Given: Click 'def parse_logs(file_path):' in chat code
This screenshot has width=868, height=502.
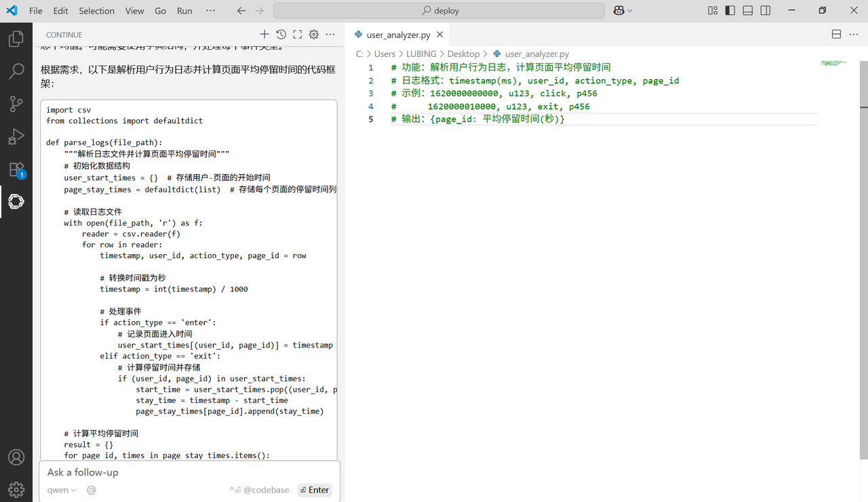Looking at the screenshot, I should 104,142.
